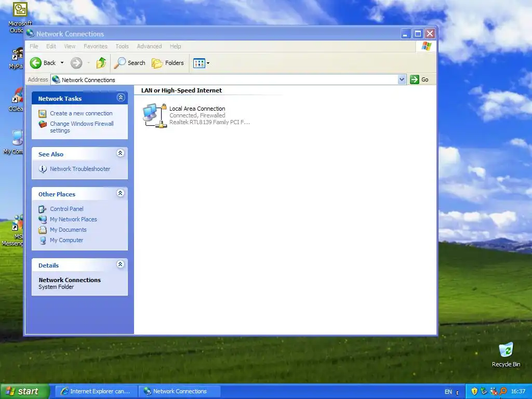Click the Control Panel icon in Other Places

pyautogui.click(x=42, y=209)
